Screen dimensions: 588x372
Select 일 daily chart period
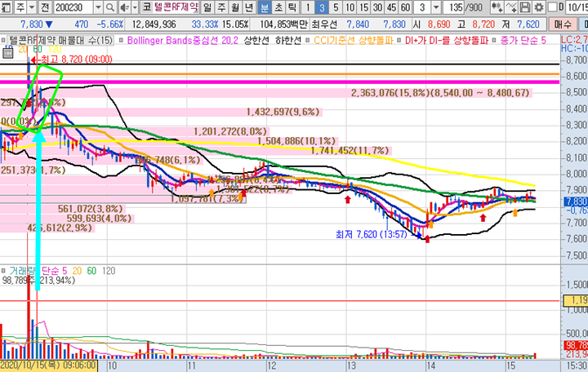pyautogui.click(x=207, y=7)
